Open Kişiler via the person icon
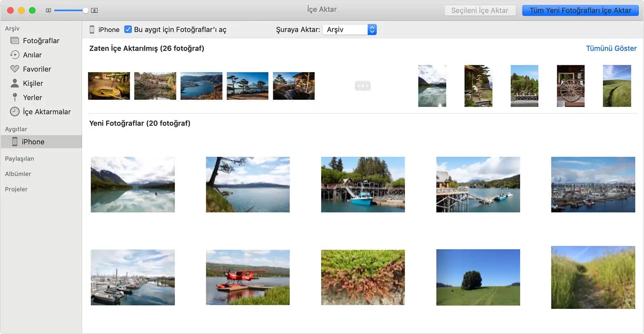Image resolution: width=644 pixels, height=334 pixels. pos(15,83)
